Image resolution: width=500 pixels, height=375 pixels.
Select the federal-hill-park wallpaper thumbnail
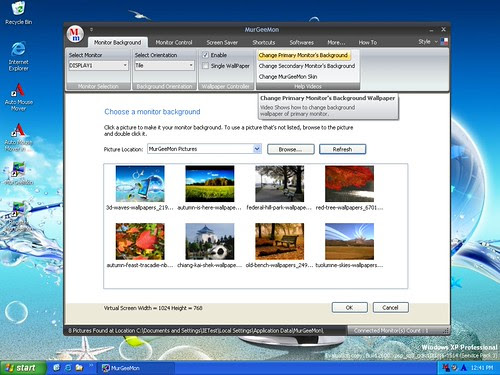coord(279,184)
